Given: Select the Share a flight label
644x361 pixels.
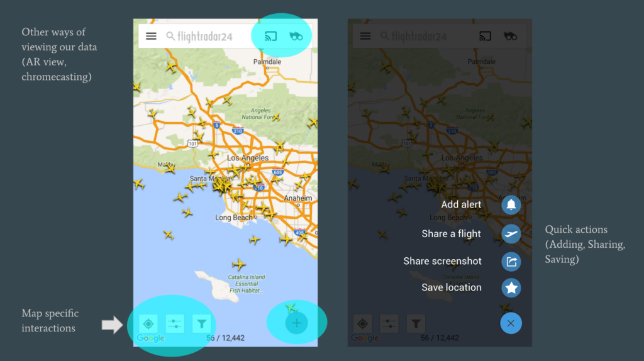Looking at the screenshot, I should (451, 234).
